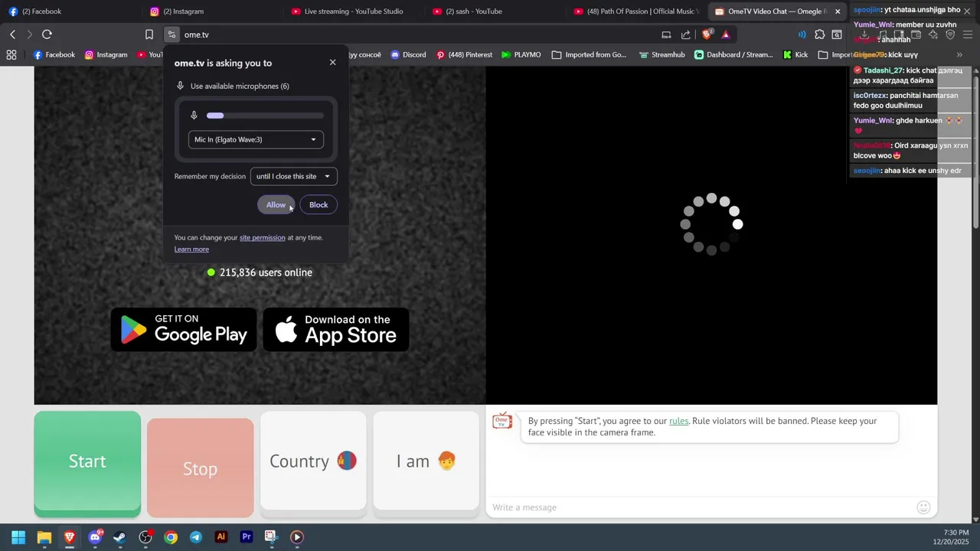The height and width of the screenshot is (551, 980).
Task: Open Adobe Illustrator from taskbar
Action: click(x=221, y=537)
